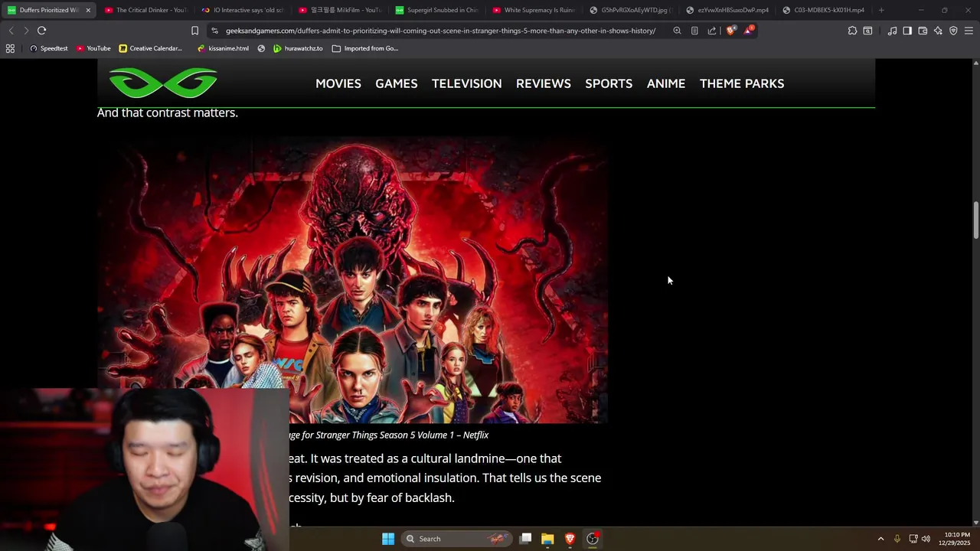Open the kissanime.html bookmark
This screenshot has height=551, width=980.
pyautogui.click(x=223, y=48)
